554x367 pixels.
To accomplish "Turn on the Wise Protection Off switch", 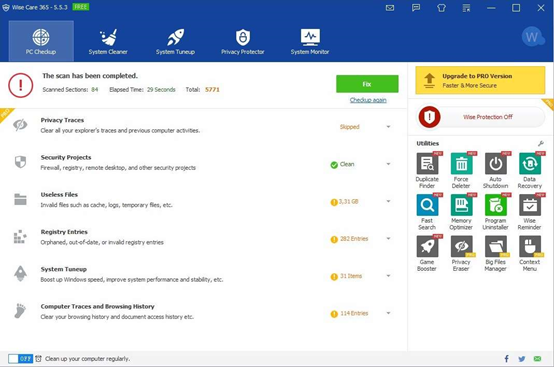I will (x=482, y=117).
